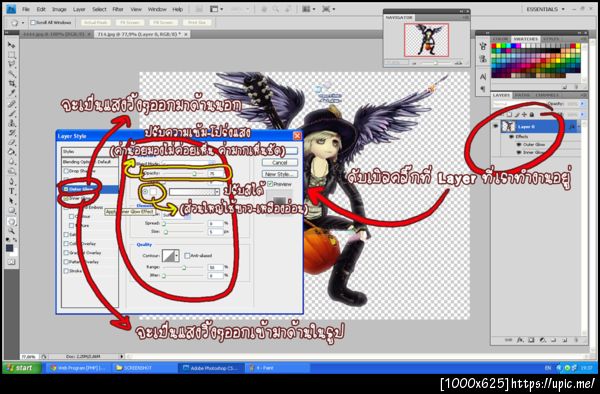Switch to the Styles panel tab
Viewport: 600px width, 394px height.
[551, 39]
